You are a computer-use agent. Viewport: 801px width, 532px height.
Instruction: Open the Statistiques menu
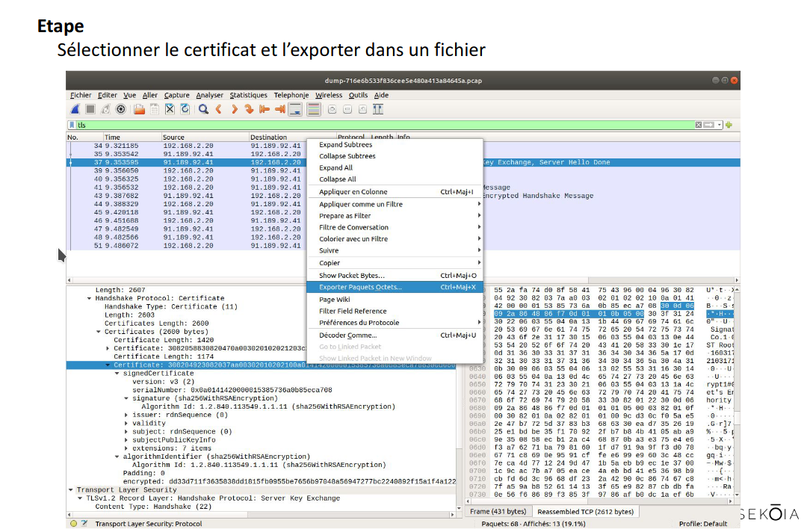click(x=248, y=95)
